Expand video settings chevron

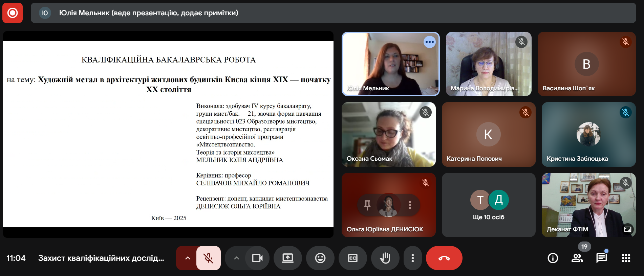point(236,258)
